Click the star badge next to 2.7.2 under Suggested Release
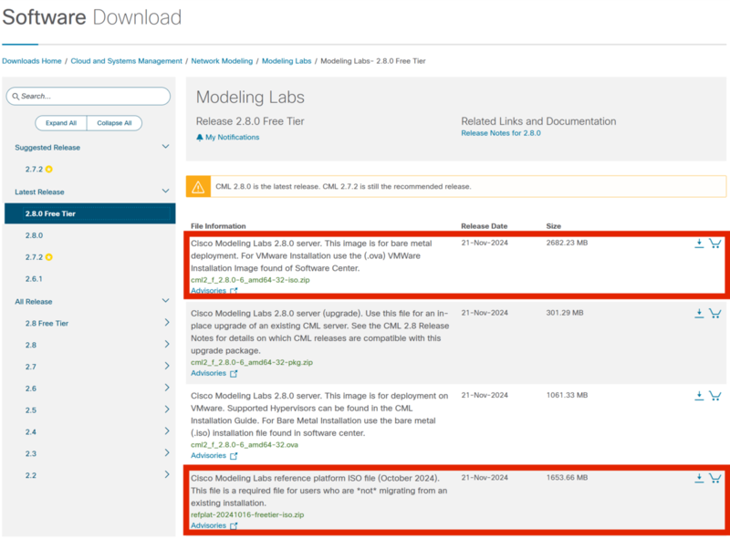The height and width of the screenshot is (560, 730). click(49, 170)
